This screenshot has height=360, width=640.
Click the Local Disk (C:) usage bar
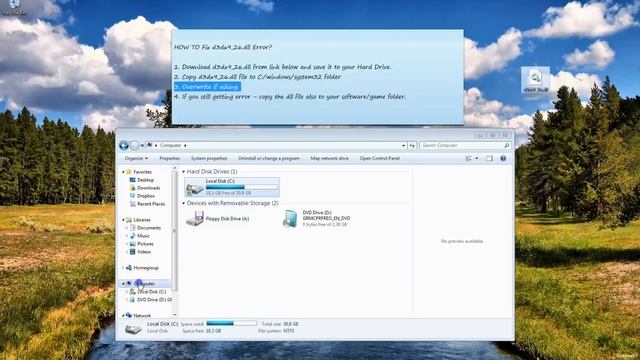[242, 187]
